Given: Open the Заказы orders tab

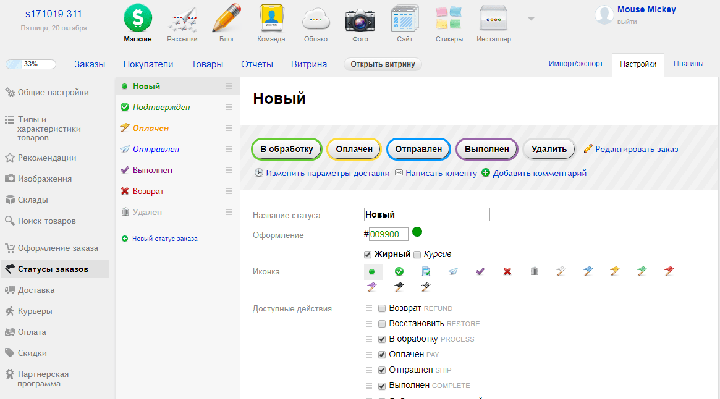Looking at the screenshot, I should tap(89, 64).
